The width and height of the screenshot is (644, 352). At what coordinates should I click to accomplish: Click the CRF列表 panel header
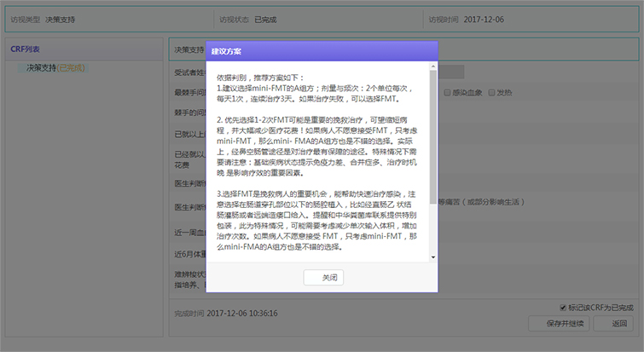tap(27, 49)
